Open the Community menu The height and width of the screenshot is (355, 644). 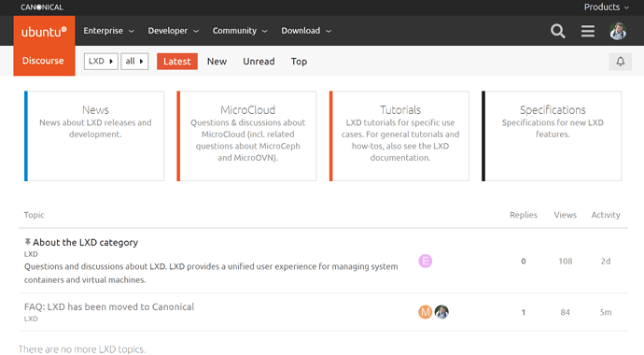tap(240, 31)
